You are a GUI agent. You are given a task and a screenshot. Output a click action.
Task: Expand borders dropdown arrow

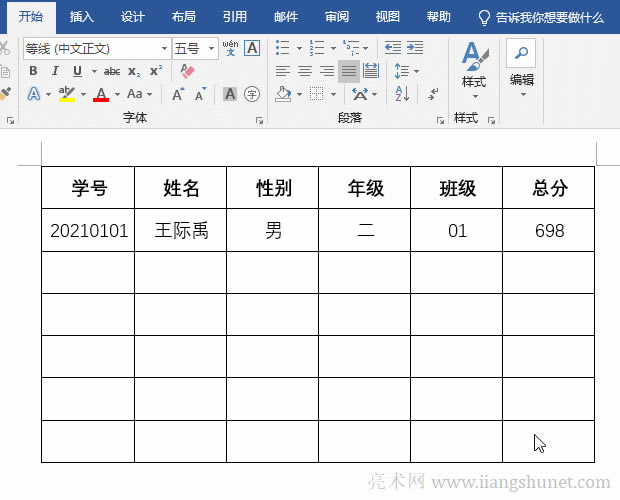tap(333, 94)
